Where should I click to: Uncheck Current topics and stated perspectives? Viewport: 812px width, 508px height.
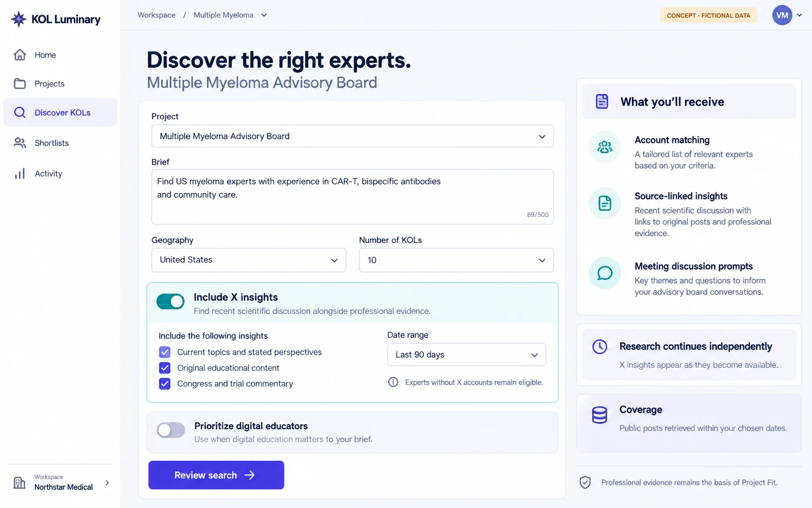click(164, 352)
